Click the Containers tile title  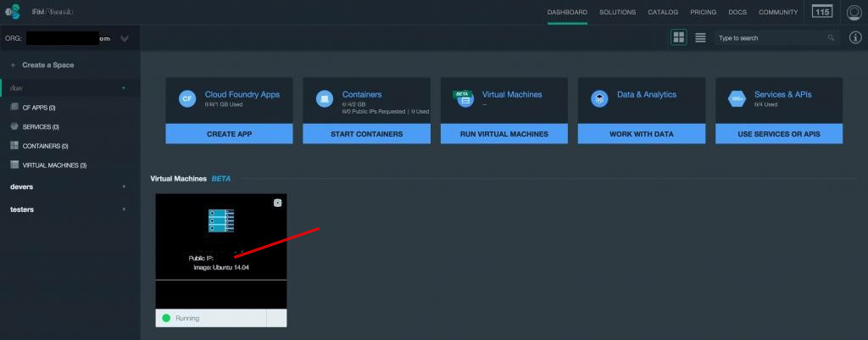pos(362,95)
